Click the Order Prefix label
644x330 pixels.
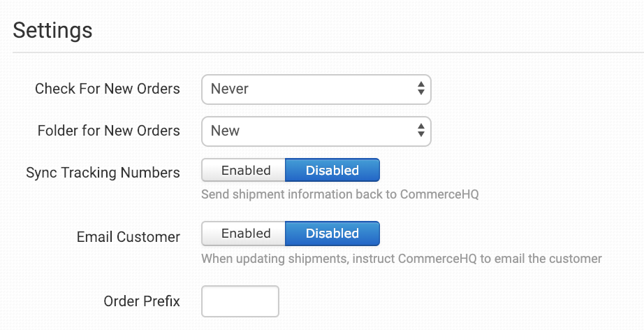pyautogui.click(x=142, y=301)
